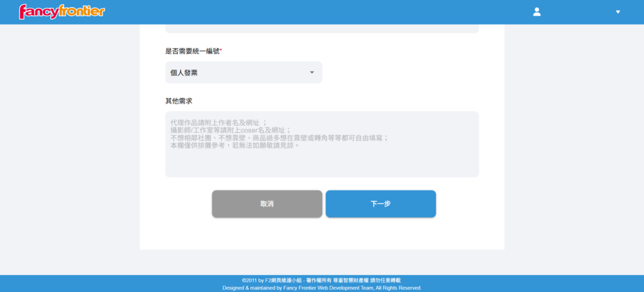This screenshot has height=292, width=644.
Task: Click the 是否需要統一編號 label
Action: [192, 51]
